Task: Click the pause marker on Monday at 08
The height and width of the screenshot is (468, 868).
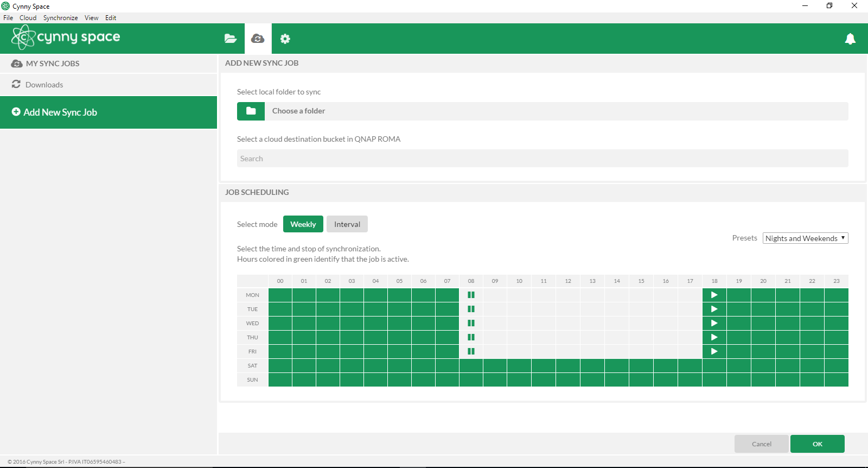Action: 471,295
